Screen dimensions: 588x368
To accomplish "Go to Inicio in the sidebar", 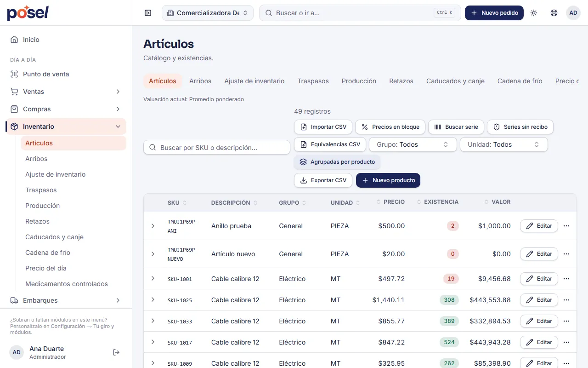I will pos(66,40).
